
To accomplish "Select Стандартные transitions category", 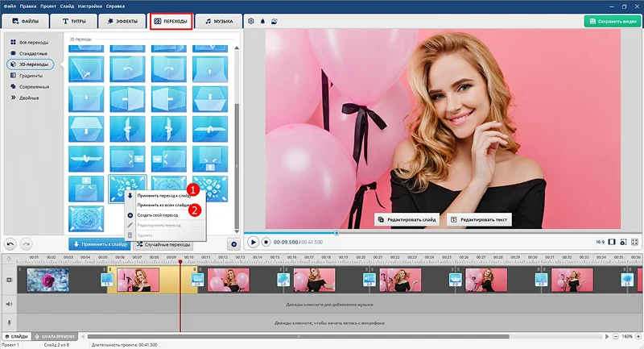I will point(29,53).
